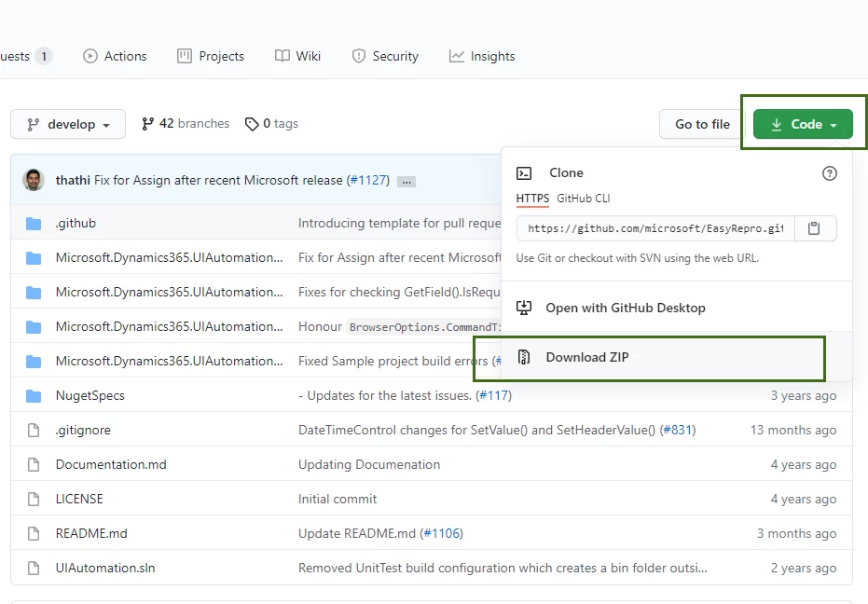Screen dimensions: 868x604
Task: Click the Clone terminal icon
Action: click(524, 173)
